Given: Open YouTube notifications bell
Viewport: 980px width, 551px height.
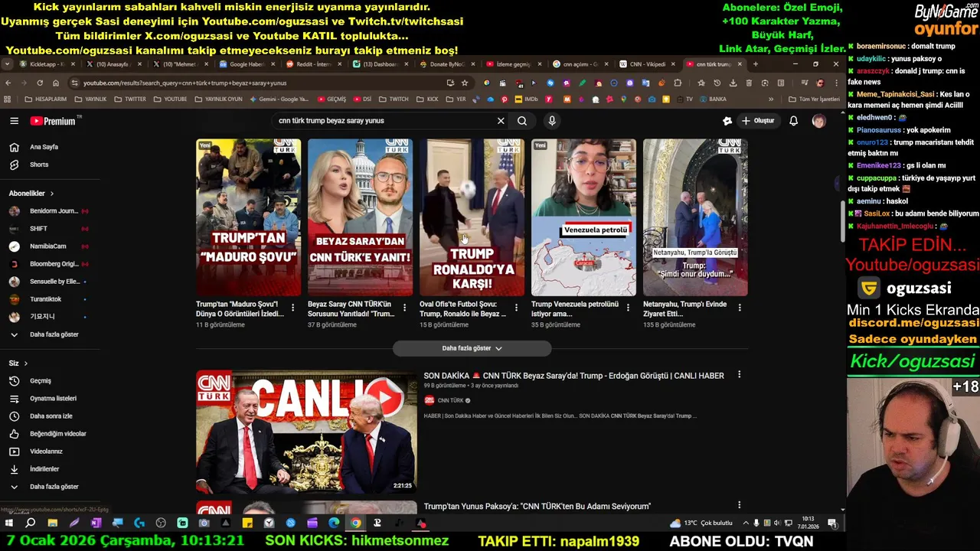Looking at the screenshot, I should [x=794, y=121].
